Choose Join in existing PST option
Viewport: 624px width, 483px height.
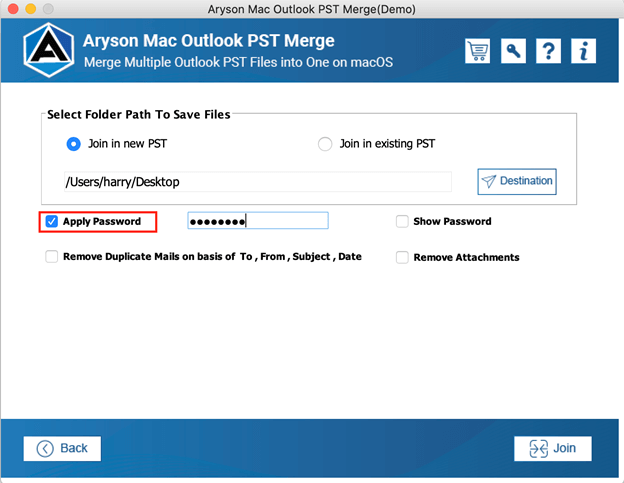pyautogui.click(x=325, y=144)
